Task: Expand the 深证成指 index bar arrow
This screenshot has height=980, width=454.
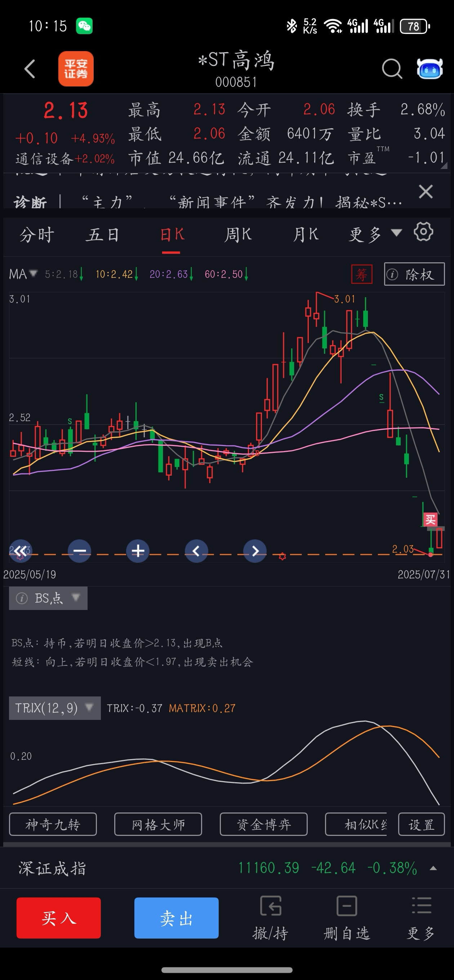Action: click(433, 868)
